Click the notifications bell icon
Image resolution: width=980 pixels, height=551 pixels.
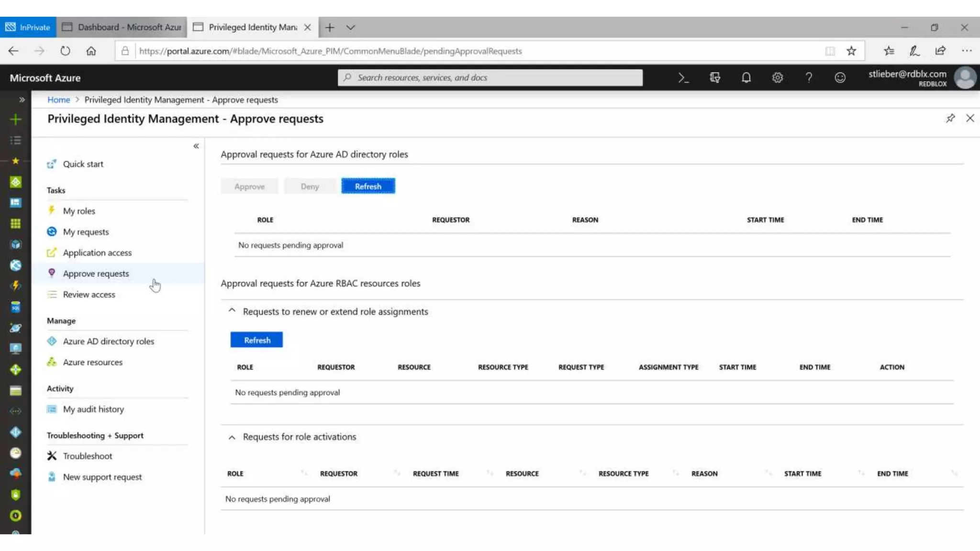(x=746, y=78)
